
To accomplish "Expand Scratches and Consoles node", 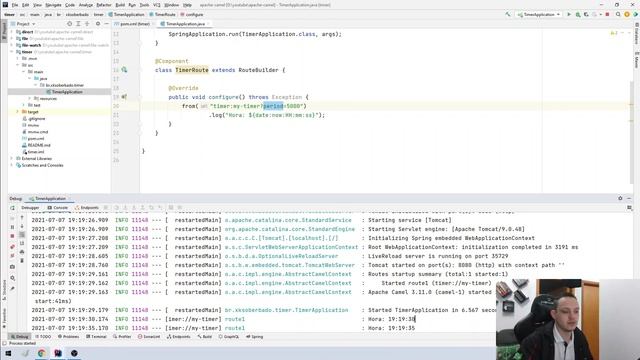I will coord(12,165).
